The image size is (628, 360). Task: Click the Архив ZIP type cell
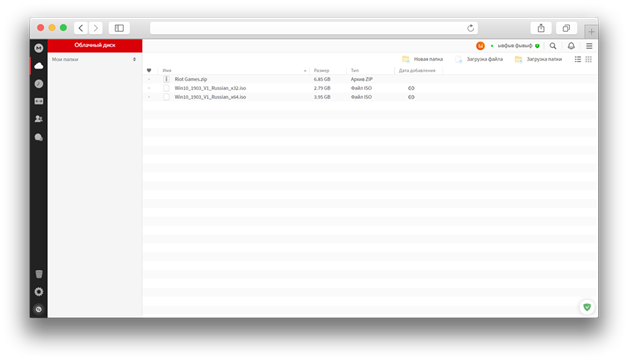[x=362, y=79]
